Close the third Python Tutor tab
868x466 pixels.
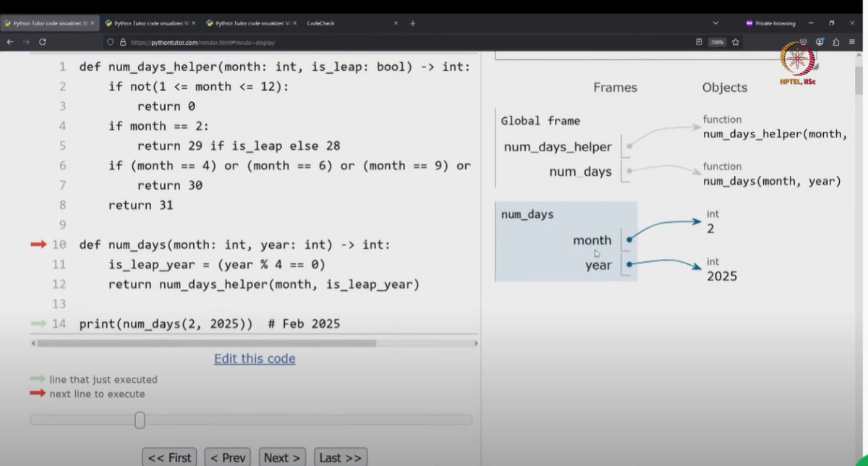[x=294, y=23]
